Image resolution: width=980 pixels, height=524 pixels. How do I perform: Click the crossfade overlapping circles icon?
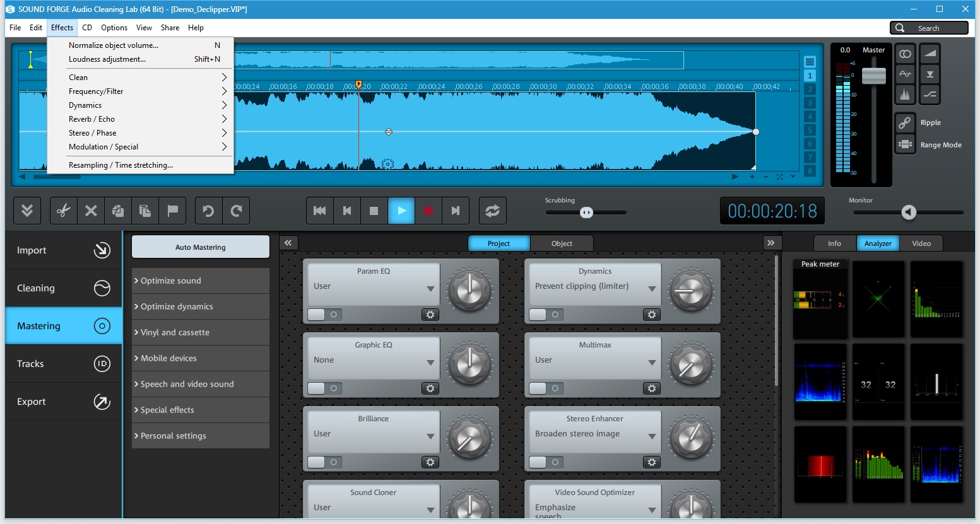tap(905, 54)
